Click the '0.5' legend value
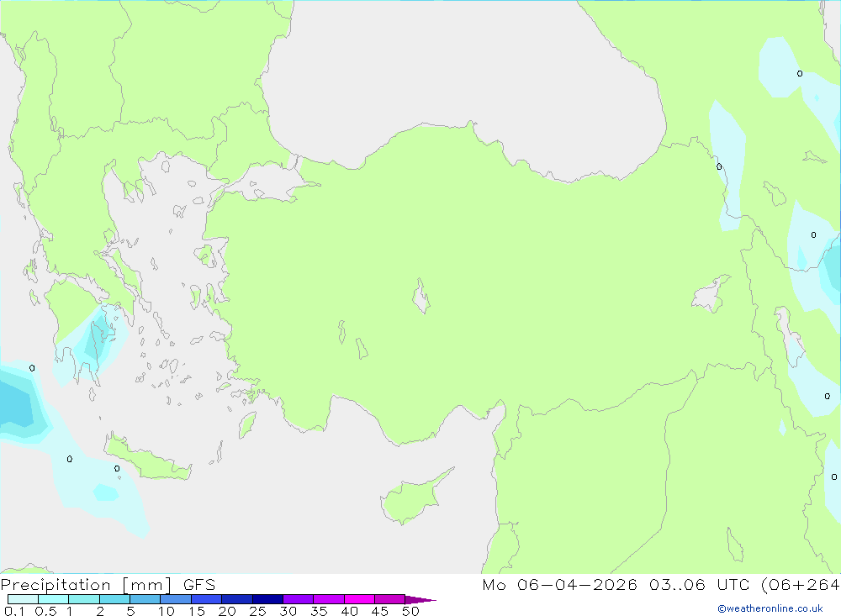The width and height of the screenshot is (841, 616). coord(45,611)
